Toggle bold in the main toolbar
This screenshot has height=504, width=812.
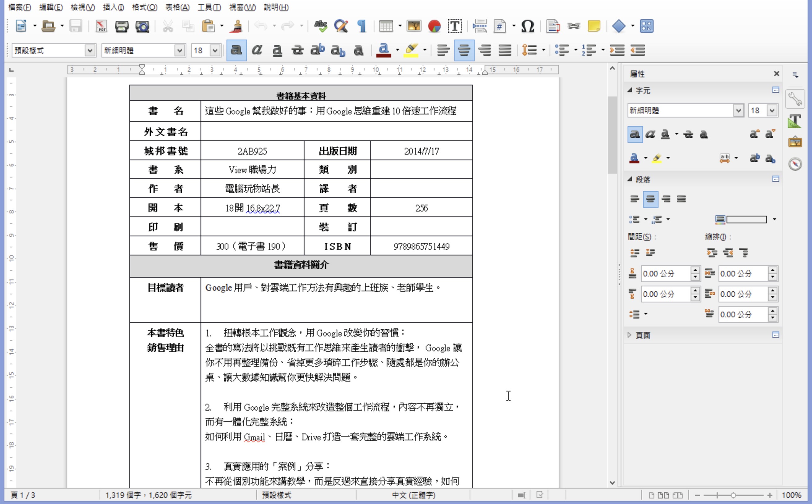[236, 50]
